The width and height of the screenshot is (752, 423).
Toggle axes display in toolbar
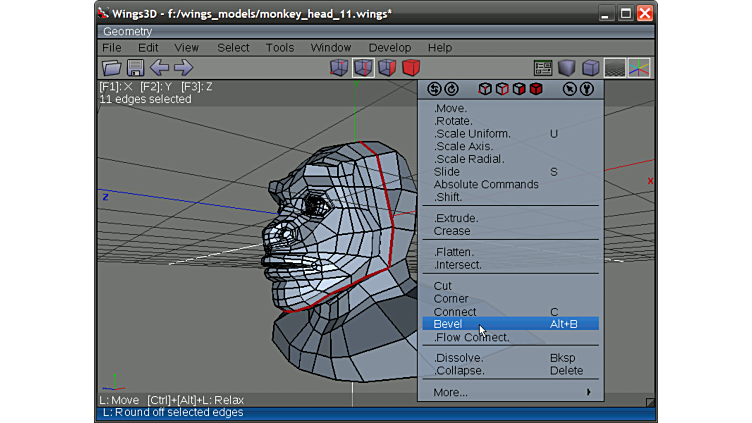[x=639, y=68]
